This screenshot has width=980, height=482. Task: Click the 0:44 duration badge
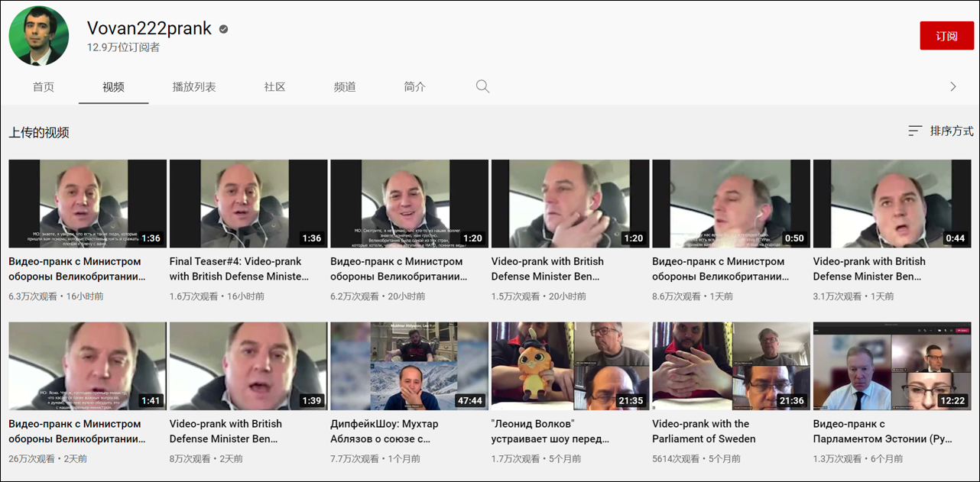click(x=956, y=238)
